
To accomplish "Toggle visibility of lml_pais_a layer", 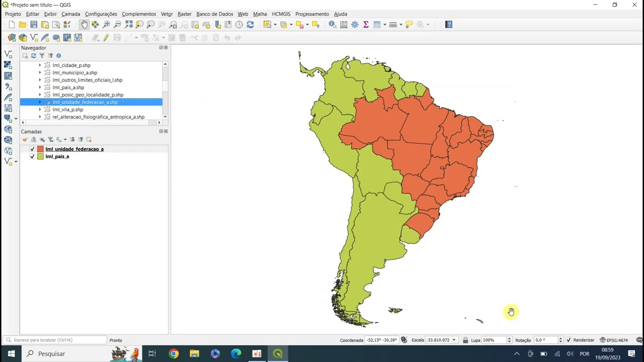I will coord(32,157).
